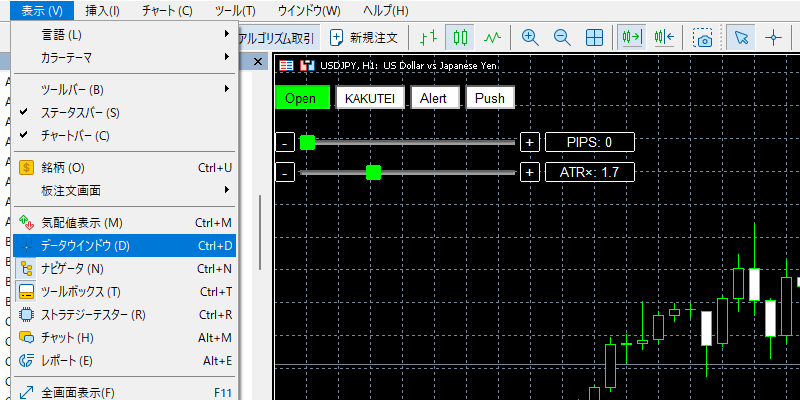Click the Alert button on chart
This screenshot has height=400, width=800.
click(x=433, y=98)
